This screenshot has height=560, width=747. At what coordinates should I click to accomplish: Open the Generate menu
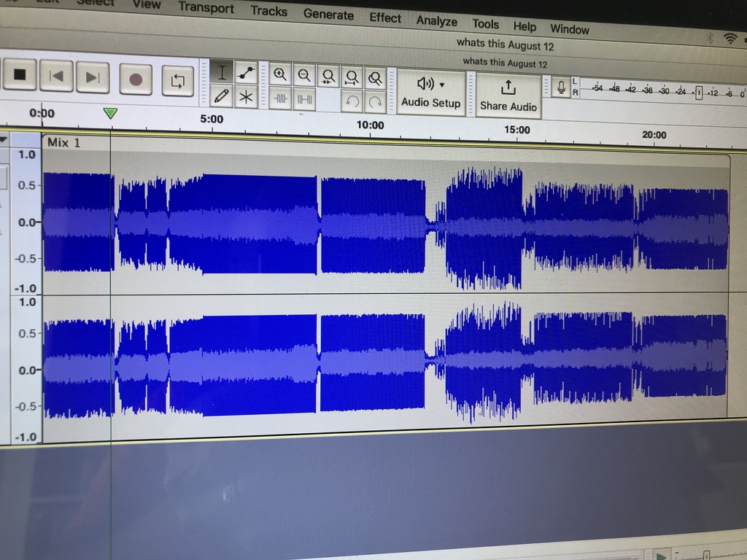pyautogui.click(x=328, y=15)
